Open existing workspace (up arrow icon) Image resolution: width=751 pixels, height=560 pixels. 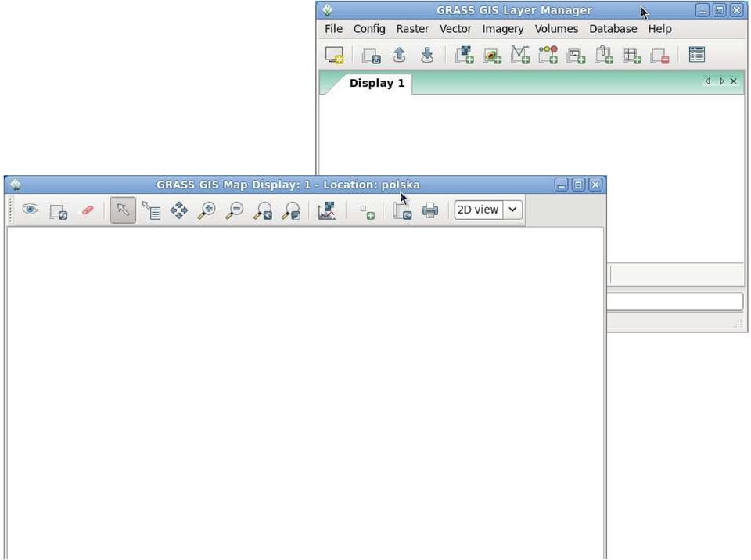pyautogui.click(x=399, y=55)
